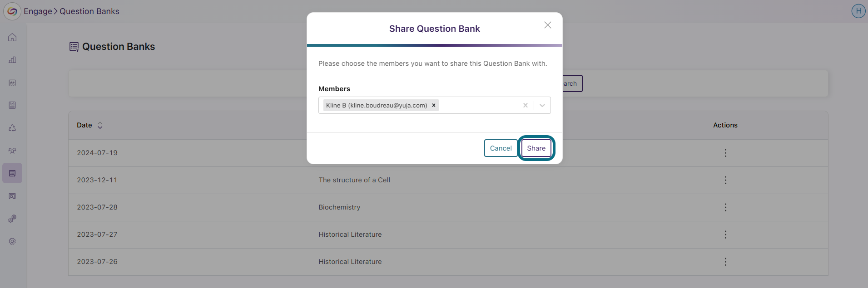The image size is (868, 288).
Task: Expand the Members dropdown in the Share dialog
Action: pyautogui.click(x=541, y=105)
